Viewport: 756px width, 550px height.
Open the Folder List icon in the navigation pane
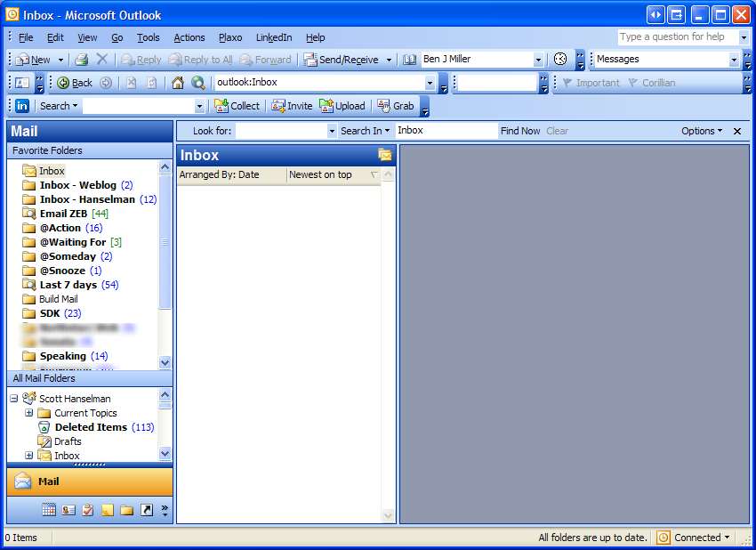[127, 509]
